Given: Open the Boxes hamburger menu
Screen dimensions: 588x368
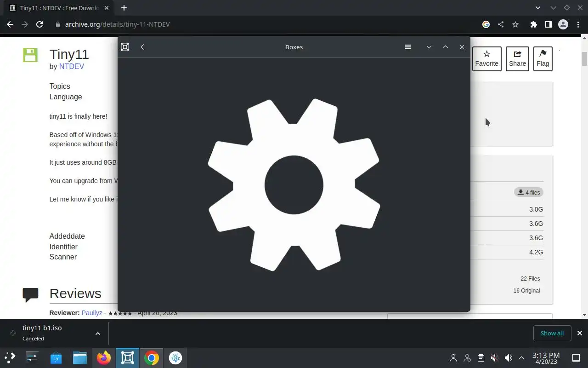Looking at the screenshot, I should pyautogui.click(x=407, y=47).
